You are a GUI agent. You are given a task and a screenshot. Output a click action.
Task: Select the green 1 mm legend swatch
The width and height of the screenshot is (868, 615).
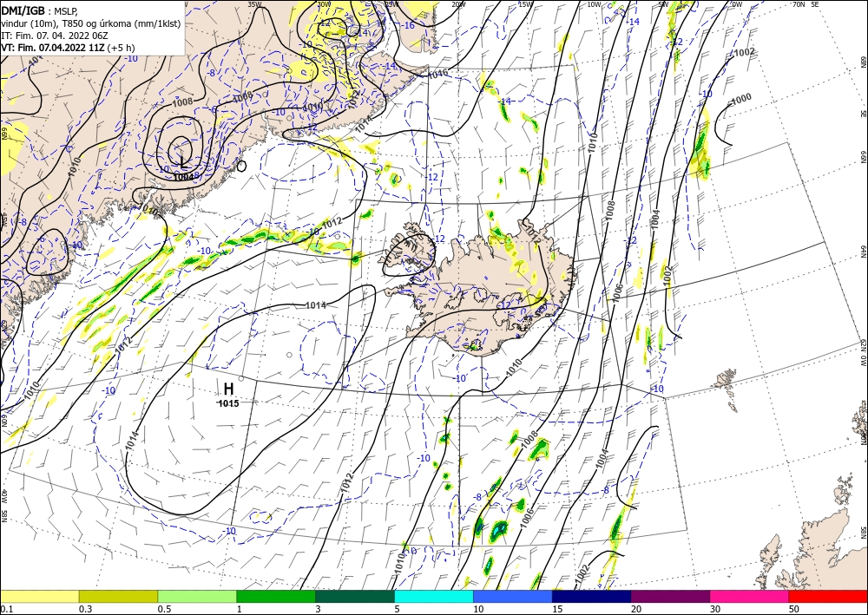[x=276, y=596]
